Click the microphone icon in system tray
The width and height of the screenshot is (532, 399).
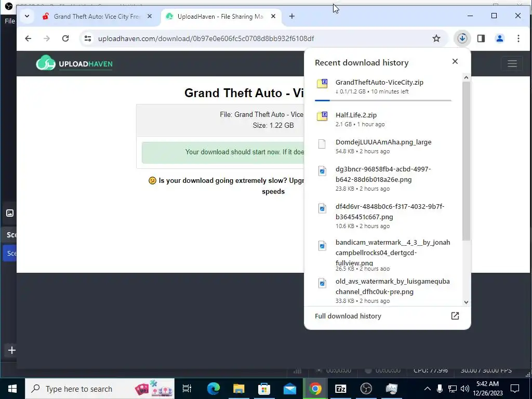tap(440, 389)
